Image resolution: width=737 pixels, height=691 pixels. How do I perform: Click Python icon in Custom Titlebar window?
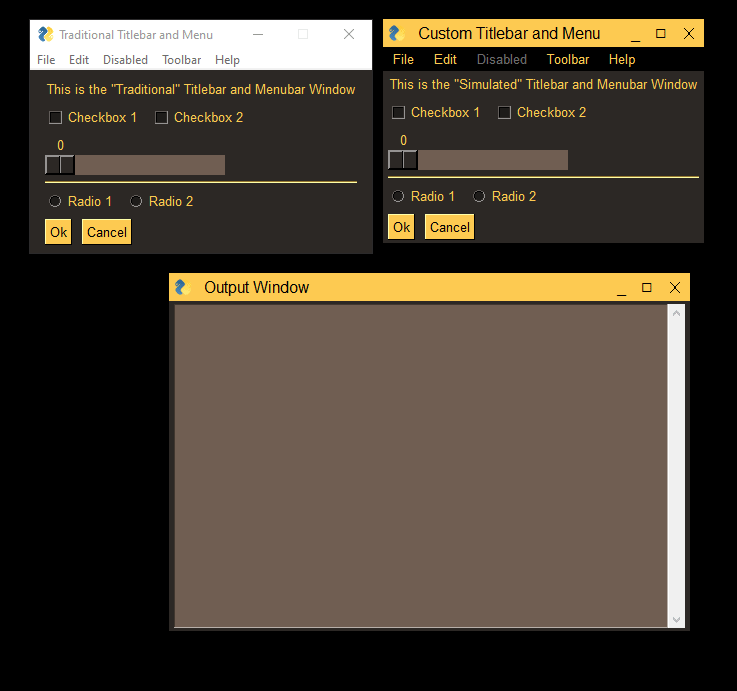point(397,33)
